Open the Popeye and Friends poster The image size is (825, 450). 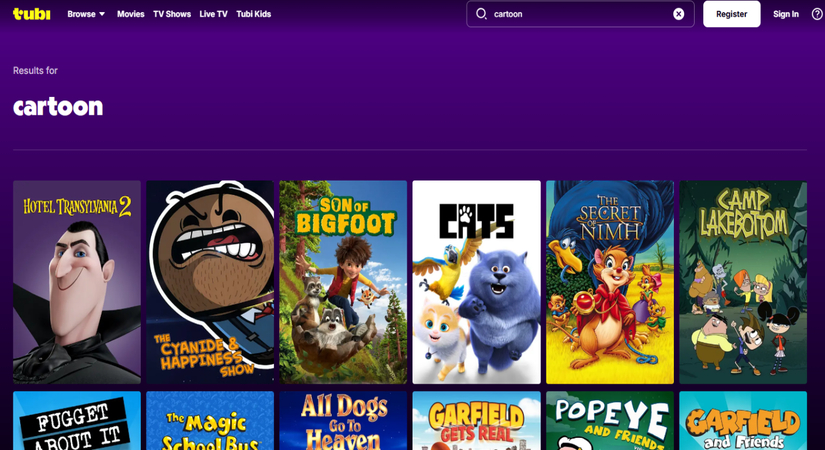pyautogui.click(x=610, y=421)
